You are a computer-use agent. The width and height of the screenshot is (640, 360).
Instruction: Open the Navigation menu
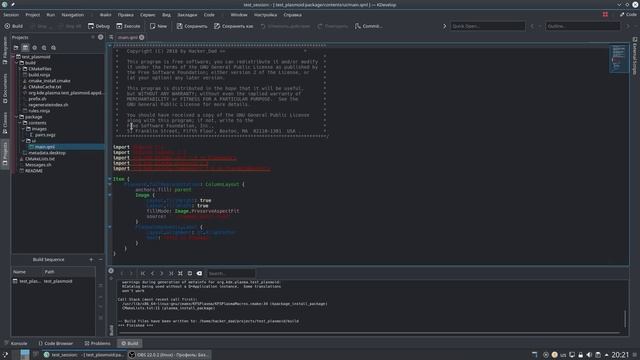(x=73, y=15)
